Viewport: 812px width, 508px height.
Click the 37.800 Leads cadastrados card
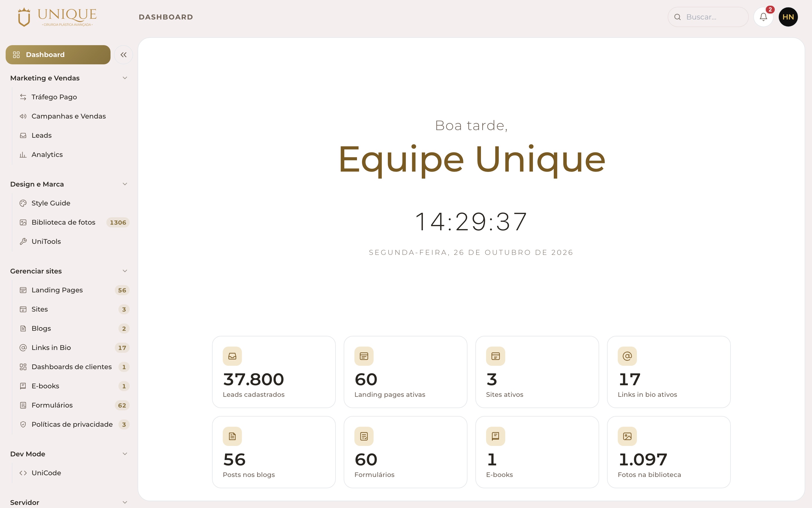point(274,372)
